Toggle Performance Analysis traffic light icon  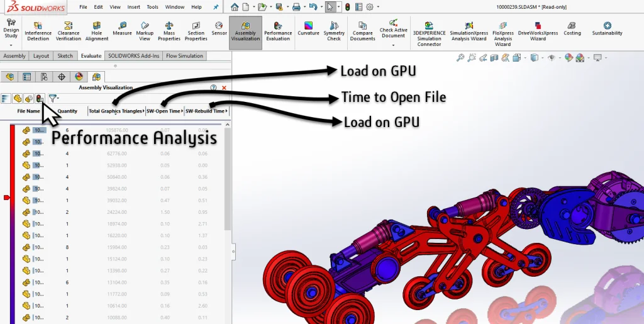pyautogui.click(x=40, y=99)
